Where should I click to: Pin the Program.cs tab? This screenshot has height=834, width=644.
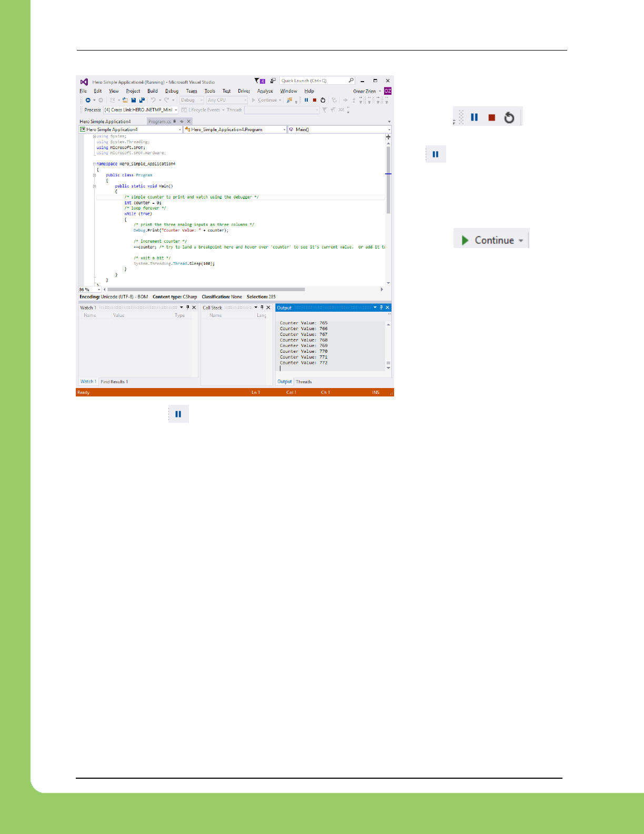182,122
